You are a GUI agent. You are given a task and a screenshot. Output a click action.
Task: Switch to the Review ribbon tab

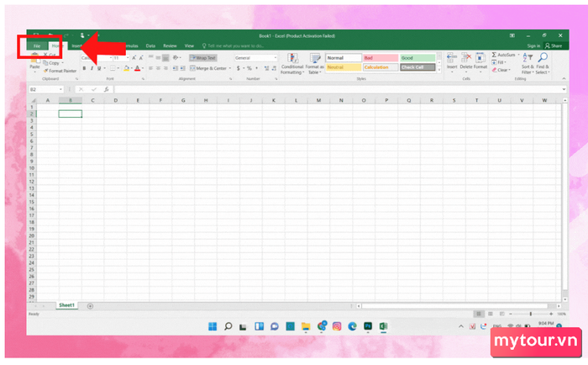pyautogui.click(x=170, y=45)
